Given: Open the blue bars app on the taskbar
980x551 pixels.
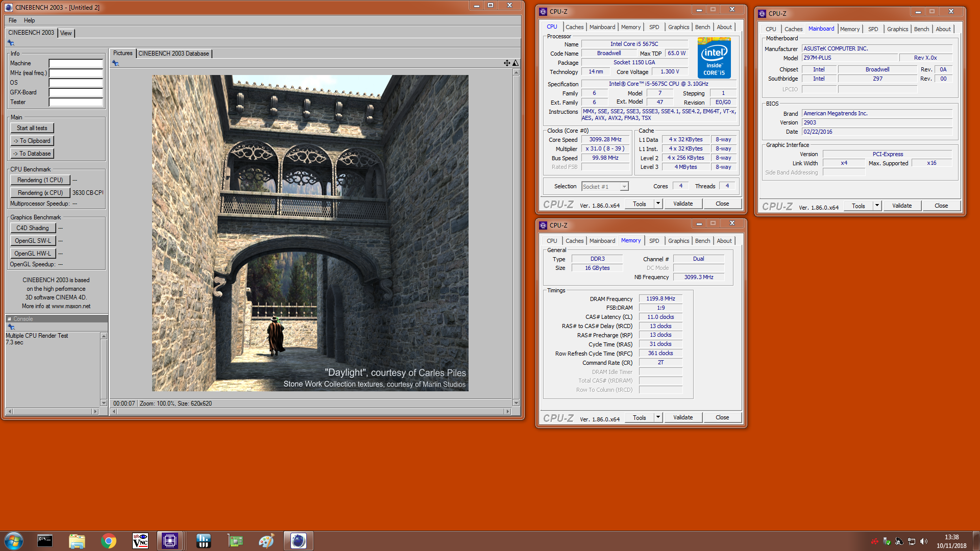Looking at the screenshot, I should point(203,541).
